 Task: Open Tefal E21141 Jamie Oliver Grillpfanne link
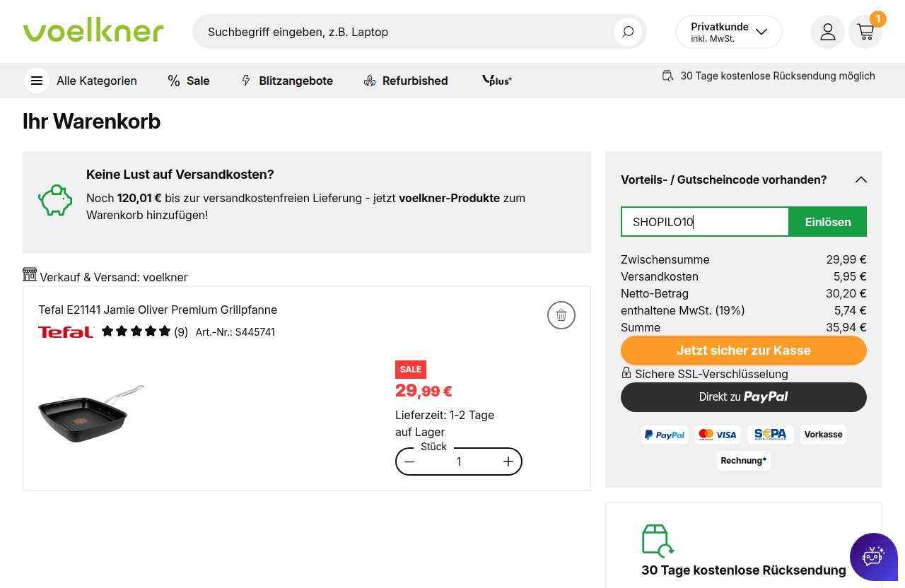pos(158,310)
